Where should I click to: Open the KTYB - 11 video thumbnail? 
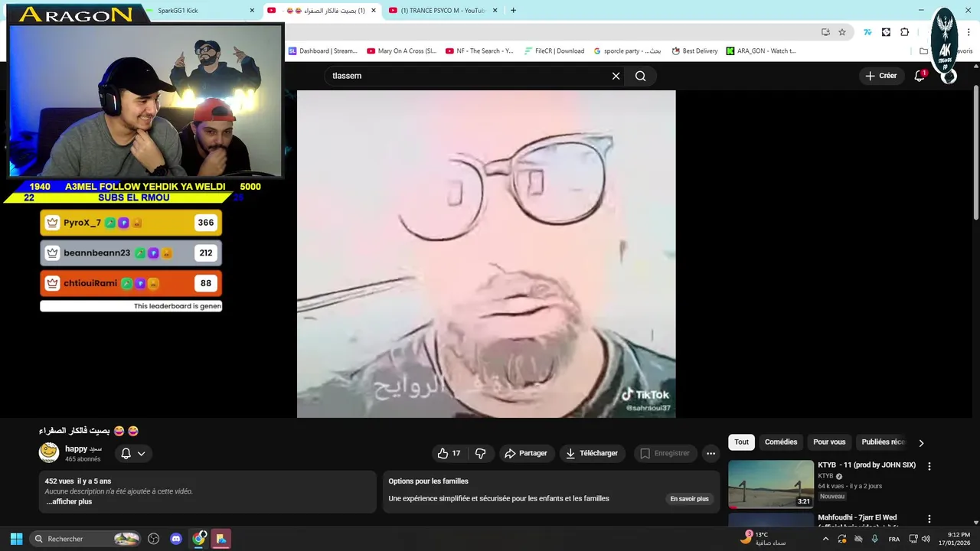click(771, 484)
